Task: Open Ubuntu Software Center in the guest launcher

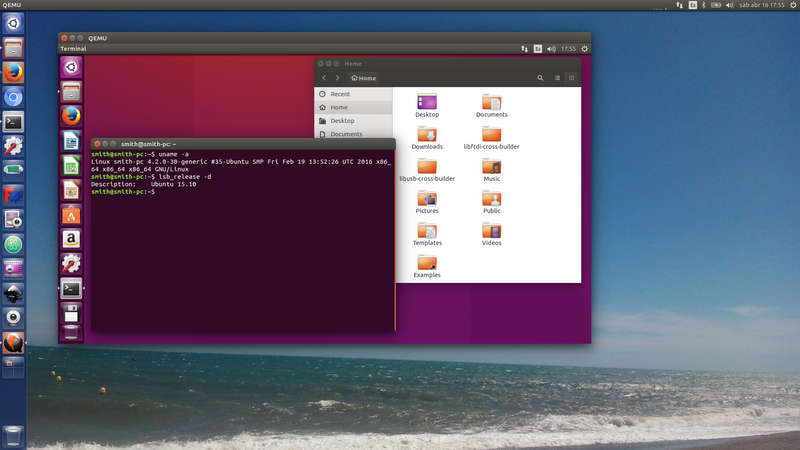Action: [x=71, y=214]
